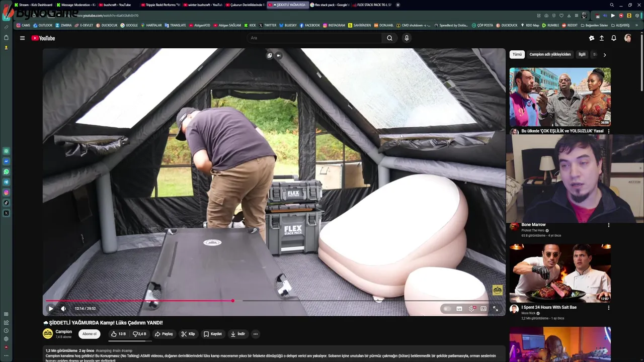Image resolution: width=644 pixels, height=362 pixels.
Task: Switch to the flex stack pack Google tab
Action: 330,5
